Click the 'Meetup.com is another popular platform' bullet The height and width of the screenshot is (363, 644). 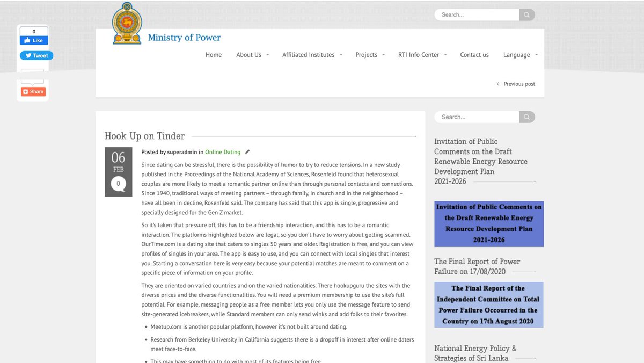coord(249,326)
